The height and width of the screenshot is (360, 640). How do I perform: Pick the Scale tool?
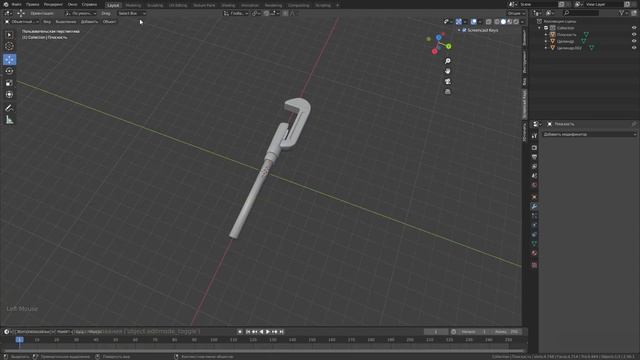pyautogui.click(x=9, y=83)
